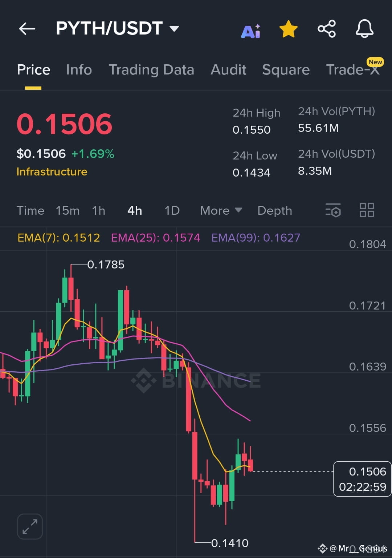
Task: Switch to the Info tab
Action: tap(79, 70)
